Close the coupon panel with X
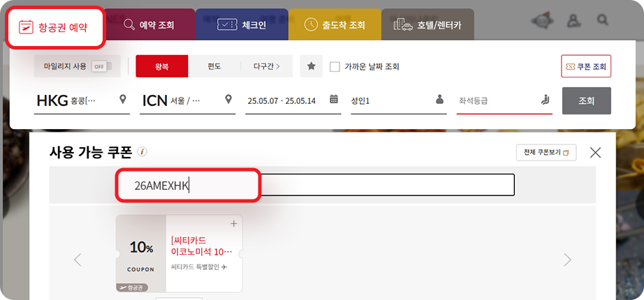This screenshot has width=644, height=300. coord(595,152)
